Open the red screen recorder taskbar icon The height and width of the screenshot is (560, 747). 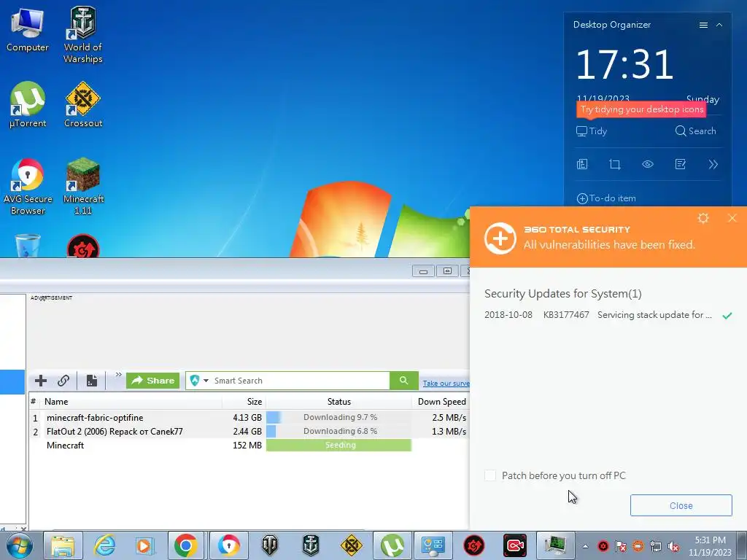[515, 545]
